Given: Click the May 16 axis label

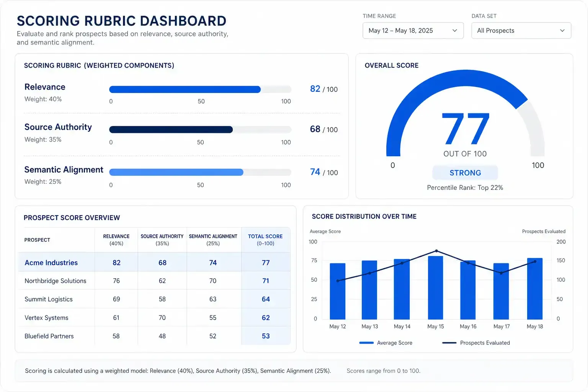Looking at the screenshot, I should (468, 327).
